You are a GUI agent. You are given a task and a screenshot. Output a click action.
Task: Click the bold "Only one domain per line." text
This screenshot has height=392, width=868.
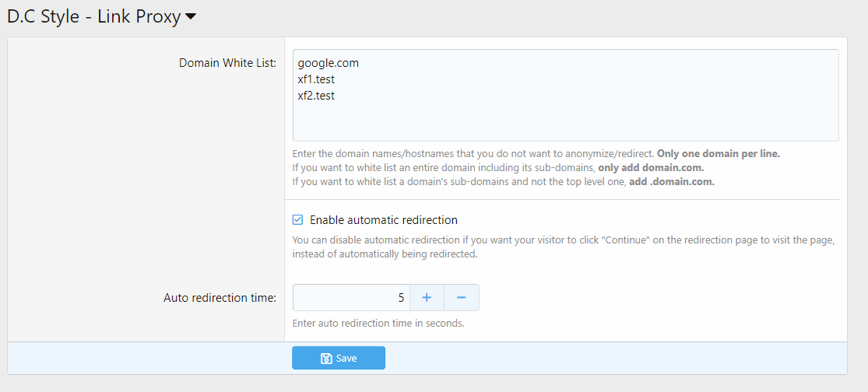(x=718, y=154)
